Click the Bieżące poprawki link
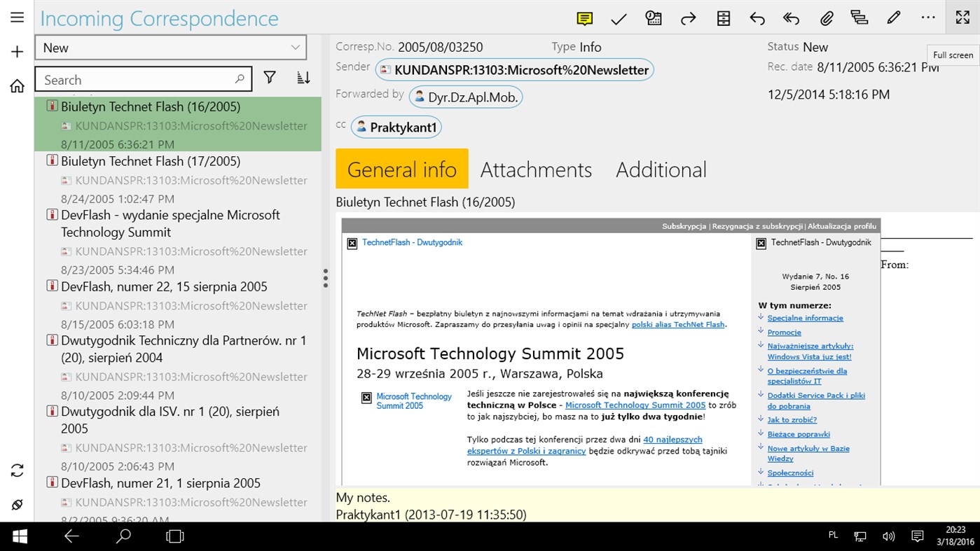The height and width of the screenshot is (551, 980). click(x=799, y=434)
